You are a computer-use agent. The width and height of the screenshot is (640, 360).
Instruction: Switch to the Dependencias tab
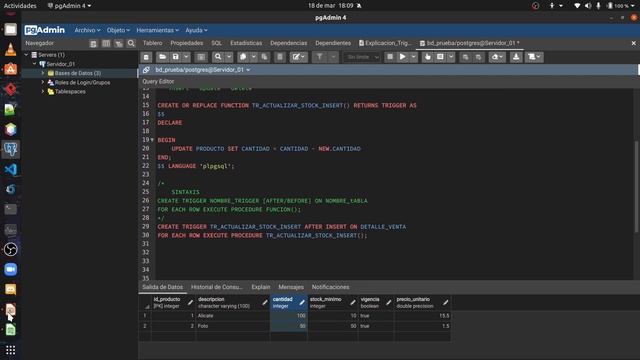(x=289, y=43)
